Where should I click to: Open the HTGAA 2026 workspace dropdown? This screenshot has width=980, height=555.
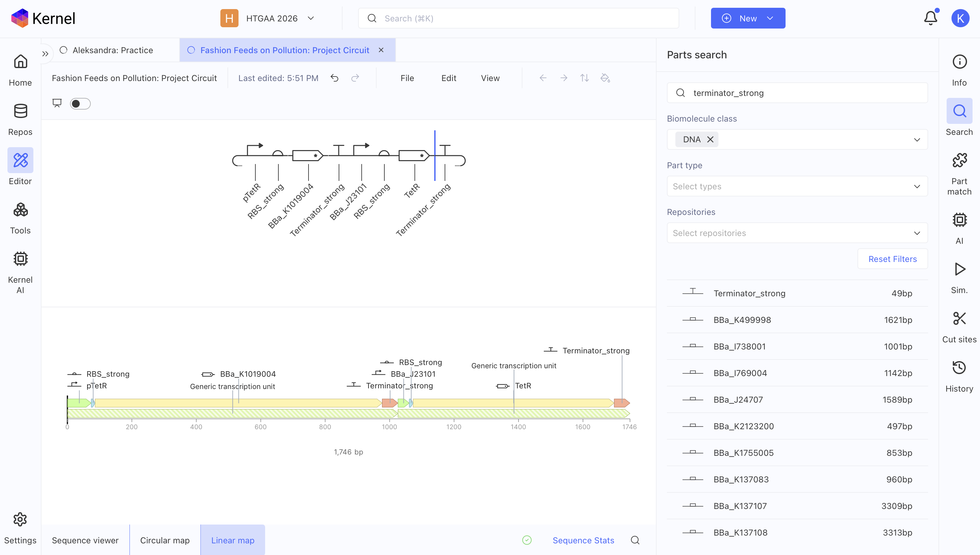click(x=268, y=18)
